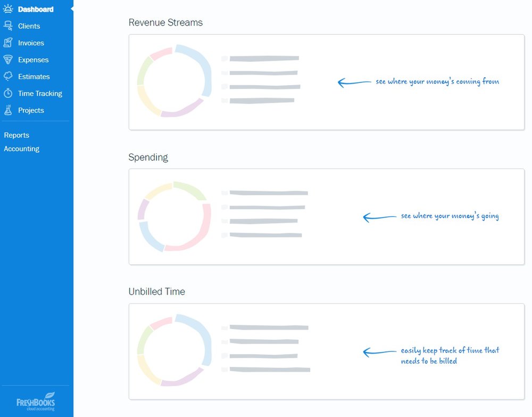Select the Dashboard icon in the sidebar
The image size is (532, 417).
[x=8, y=9]
